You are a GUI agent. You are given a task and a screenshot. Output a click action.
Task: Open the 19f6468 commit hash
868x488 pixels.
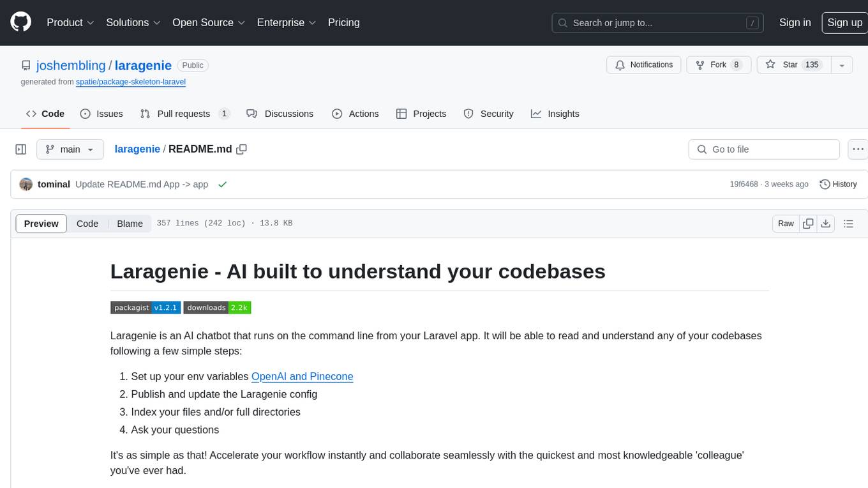coord(744,184)
